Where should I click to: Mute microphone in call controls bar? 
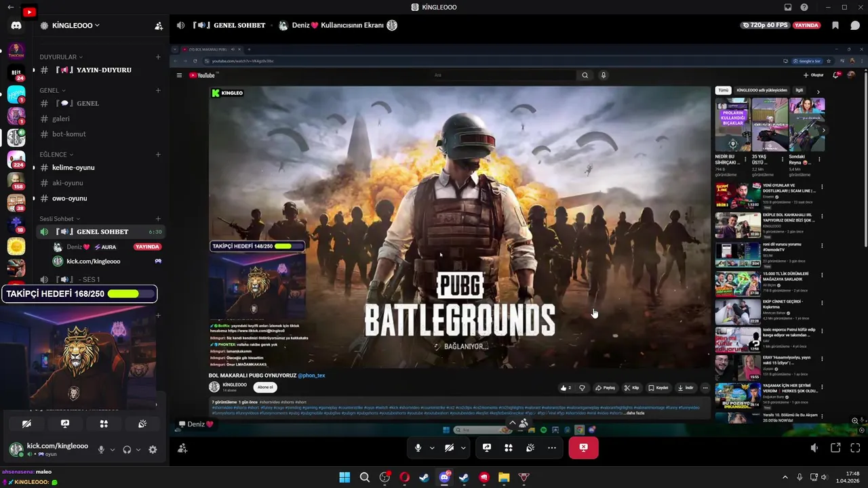pos(418,448)
